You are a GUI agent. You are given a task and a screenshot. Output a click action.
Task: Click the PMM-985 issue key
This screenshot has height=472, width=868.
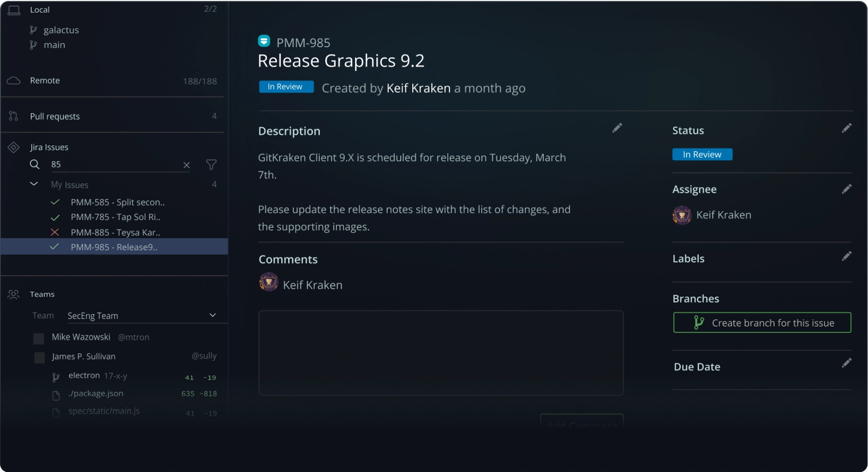(303, 42)
